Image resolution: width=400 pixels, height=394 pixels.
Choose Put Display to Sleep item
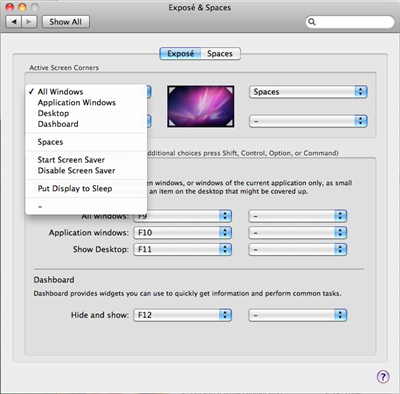coord(86,188)
